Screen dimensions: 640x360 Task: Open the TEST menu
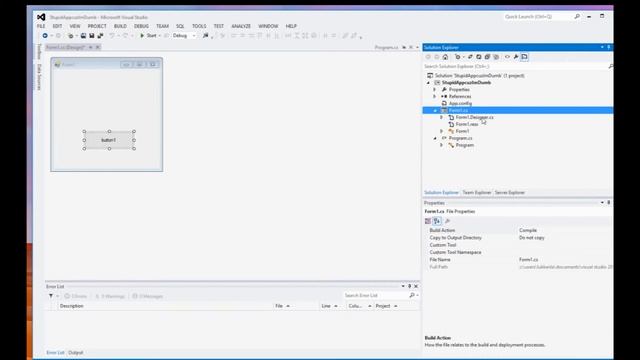(219, 26)
